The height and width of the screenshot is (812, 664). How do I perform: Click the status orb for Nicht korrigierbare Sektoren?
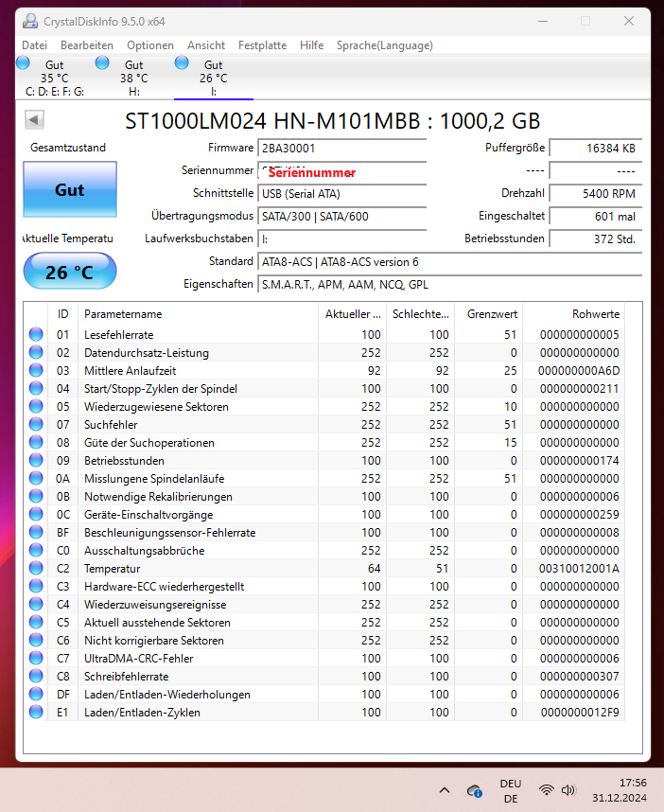click(x=36, y=640)
